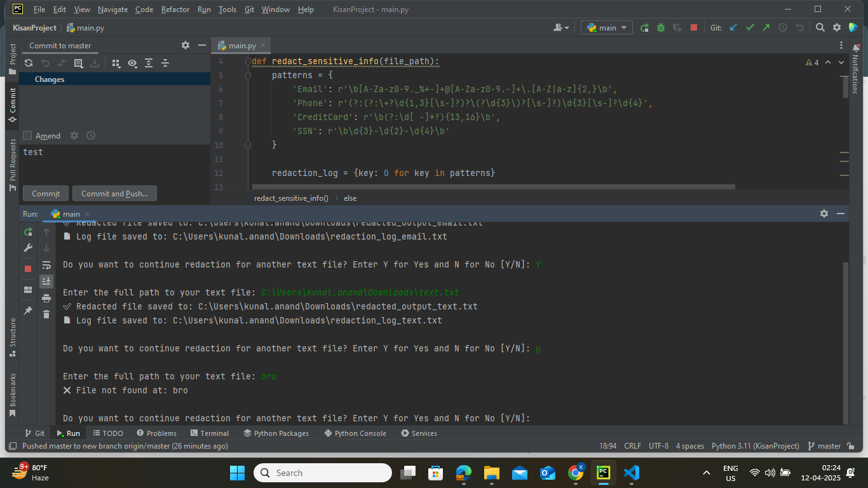Viewport: 868px width, 488px height.
Task: Open Google Chrome from the taskbar
Action: tap(576, 473)
